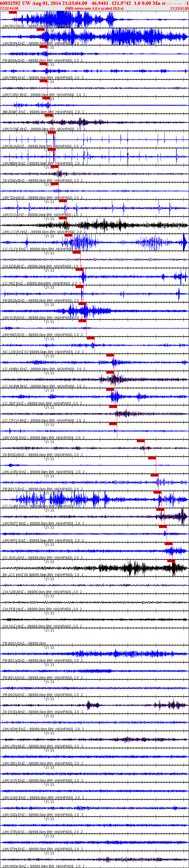
Task: Select the CC.WIZ.EHZ trace label
Action: click(x=43, y=283)
